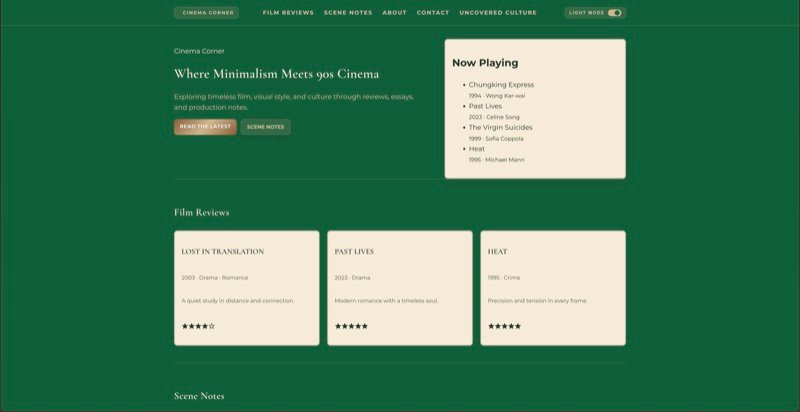Toggle the Light Mode switch
The width and height of the screenshot is (800, 412).
point(614,13)
